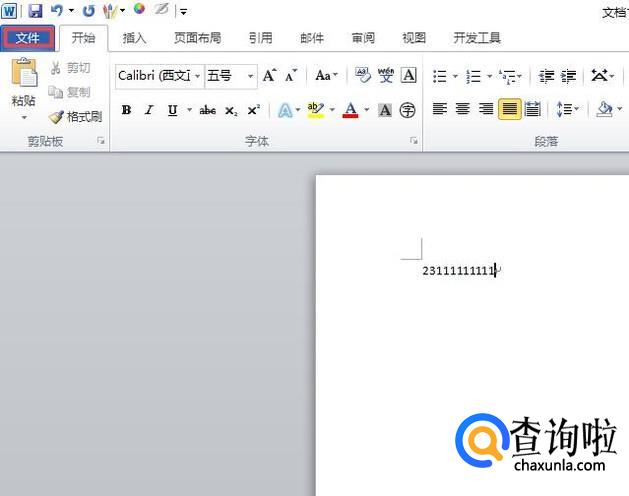Align text right
Viewport: 629px width, 496px height.
486,109
